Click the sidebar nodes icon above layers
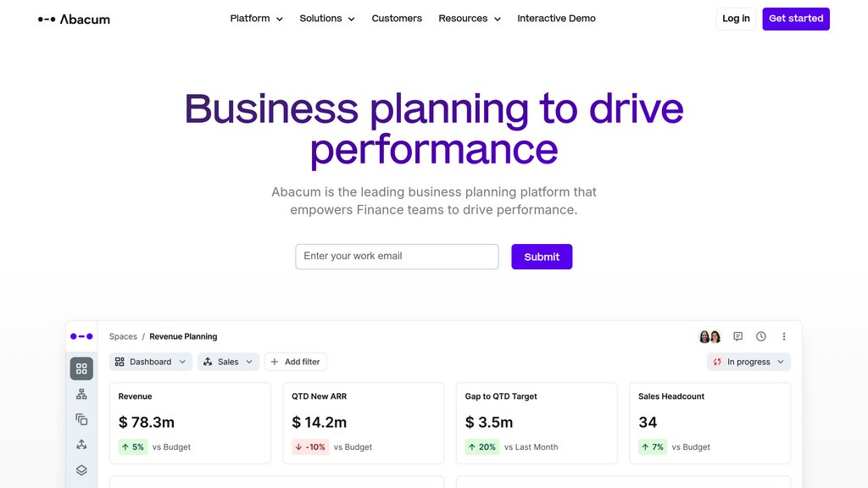The height and width of the screenshot is (488, 868). [x=81, y=445]
